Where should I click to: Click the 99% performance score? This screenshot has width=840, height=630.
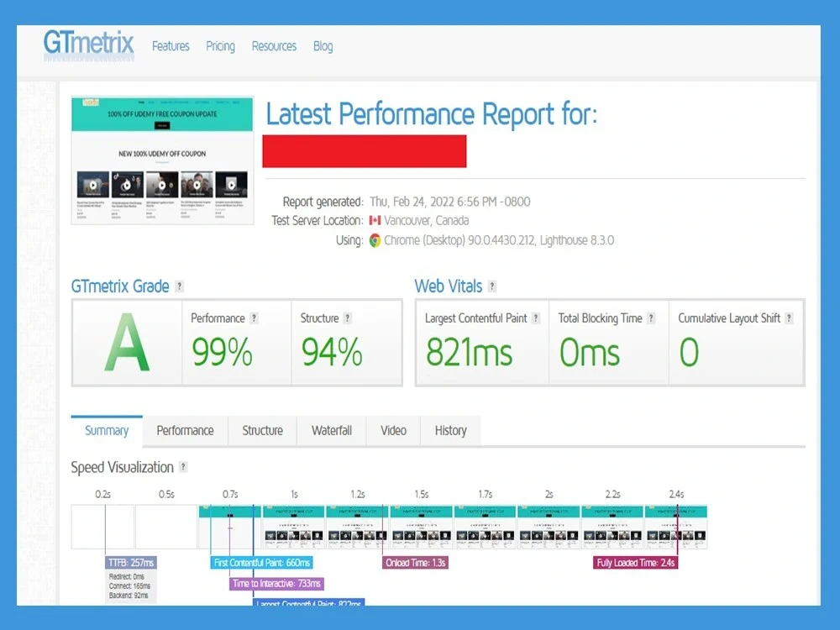coord(222,353)
